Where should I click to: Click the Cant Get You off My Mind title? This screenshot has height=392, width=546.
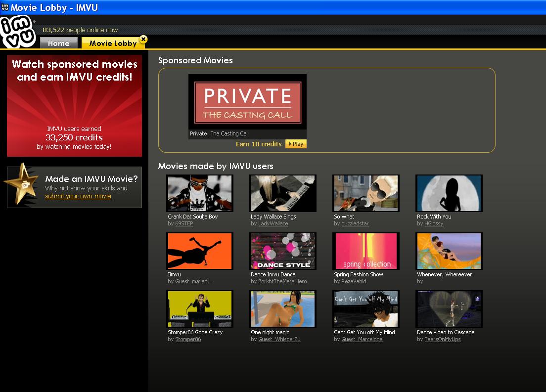364,332
